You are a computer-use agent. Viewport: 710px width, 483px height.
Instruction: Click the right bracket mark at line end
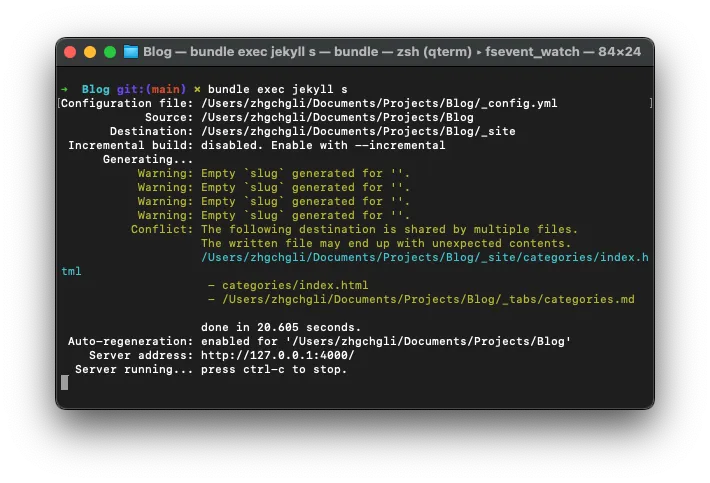650,103
